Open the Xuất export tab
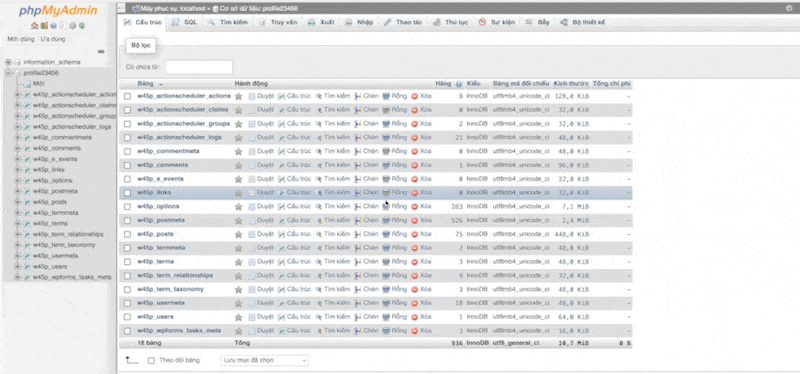800x374 pixels. click(322, 22)
